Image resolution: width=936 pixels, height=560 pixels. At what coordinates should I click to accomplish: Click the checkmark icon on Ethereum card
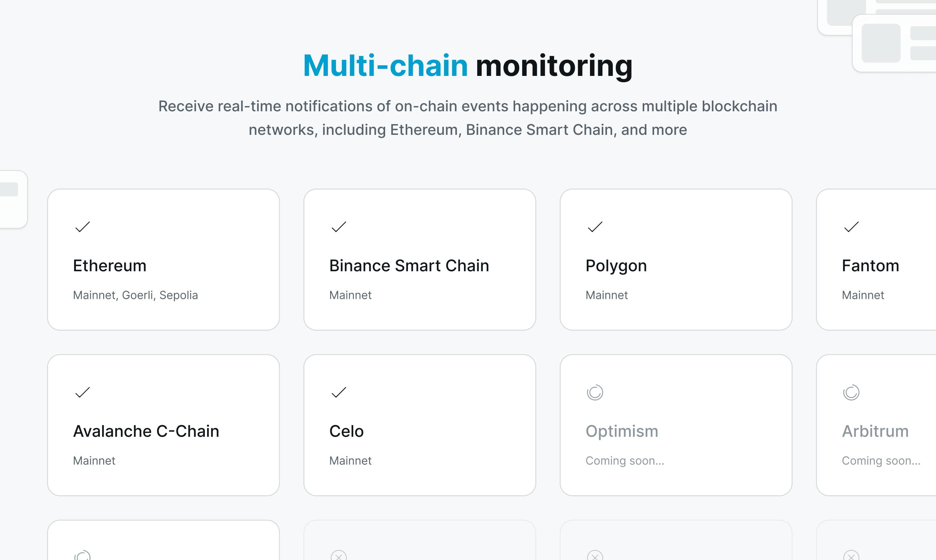pyautogui.click(x=82, y=227)
